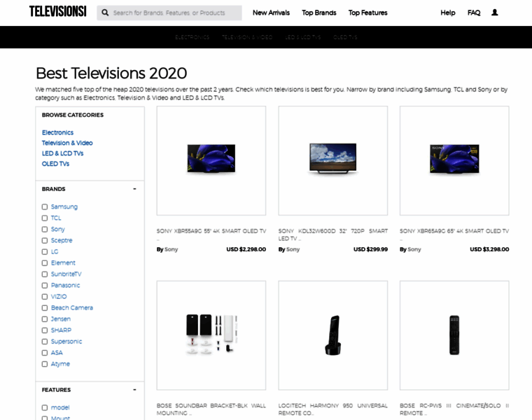Open the user account icon
532x420 pixels.
(x=495, y=13)
